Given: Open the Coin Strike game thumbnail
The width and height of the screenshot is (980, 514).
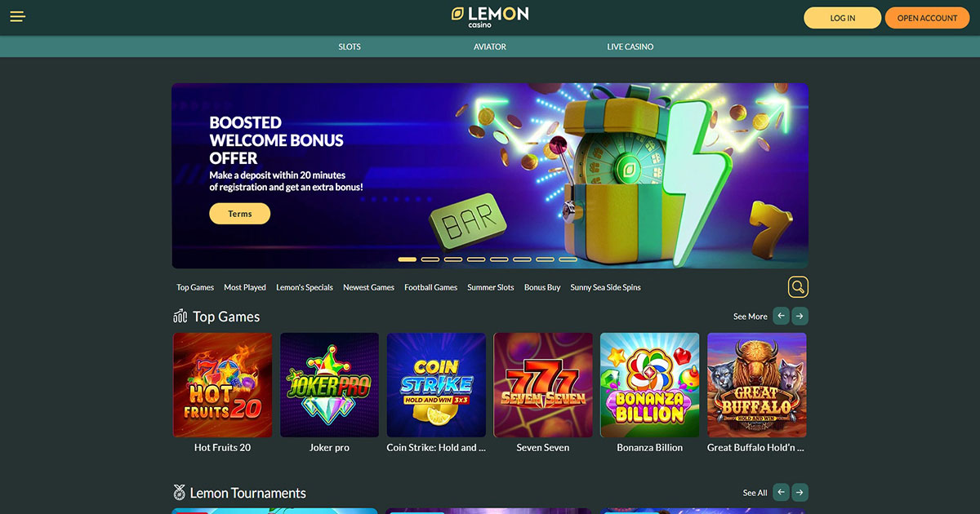Looking at the screenshot, I should (436, 385).
